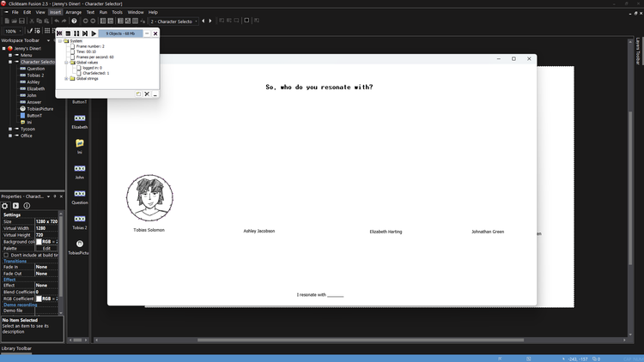Open the Arrange menu
Screen dimensions: 644x362
click(x=74, y=12)
